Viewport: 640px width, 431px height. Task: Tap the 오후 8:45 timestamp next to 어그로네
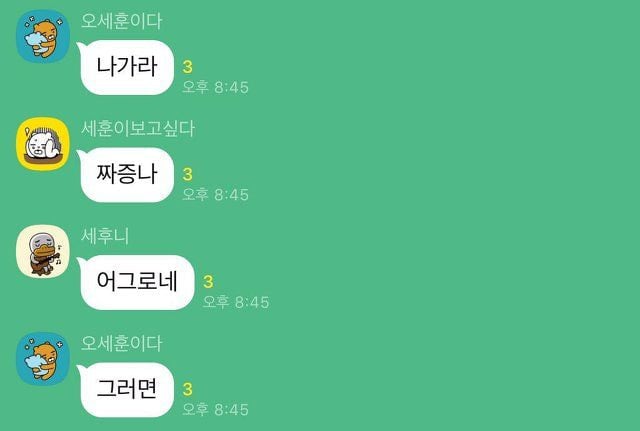(236, 302)
